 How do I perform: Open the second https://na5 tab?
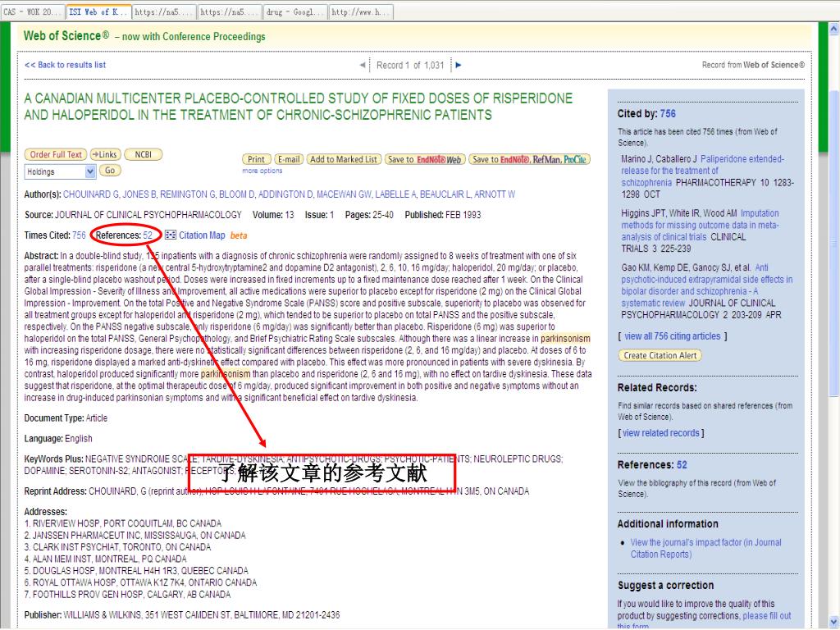(x=230, y=11)
